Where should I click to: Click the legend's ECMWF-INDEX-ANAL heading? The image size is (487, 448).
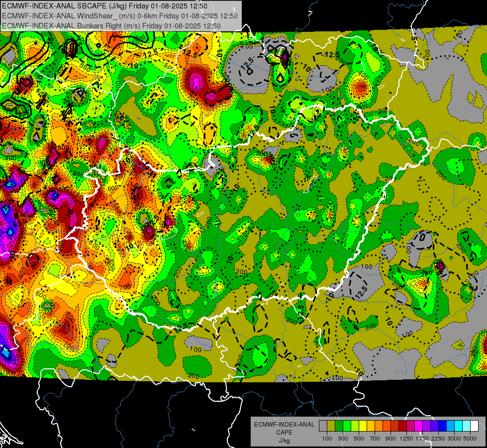284,425
